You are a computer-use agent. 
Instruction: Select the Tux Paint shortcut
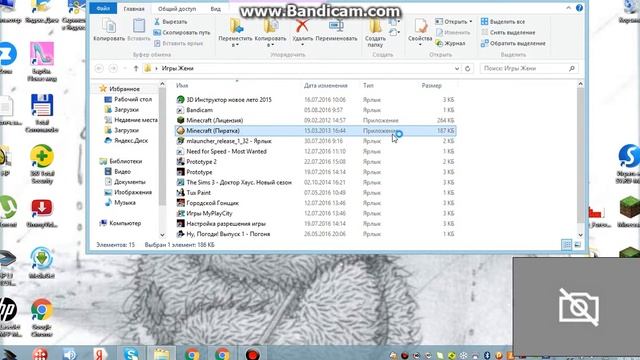(x=315, y=193)
